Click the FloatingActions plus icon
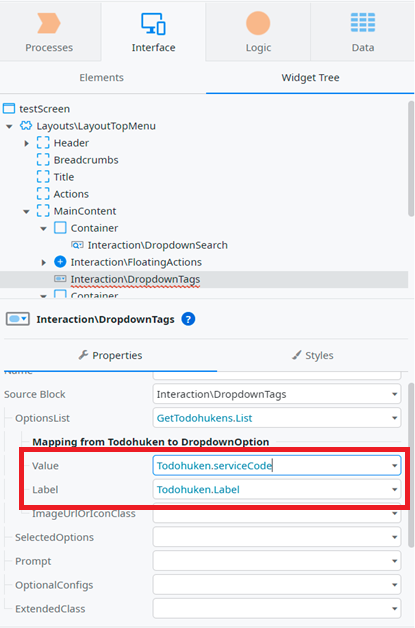 point(60,262)
